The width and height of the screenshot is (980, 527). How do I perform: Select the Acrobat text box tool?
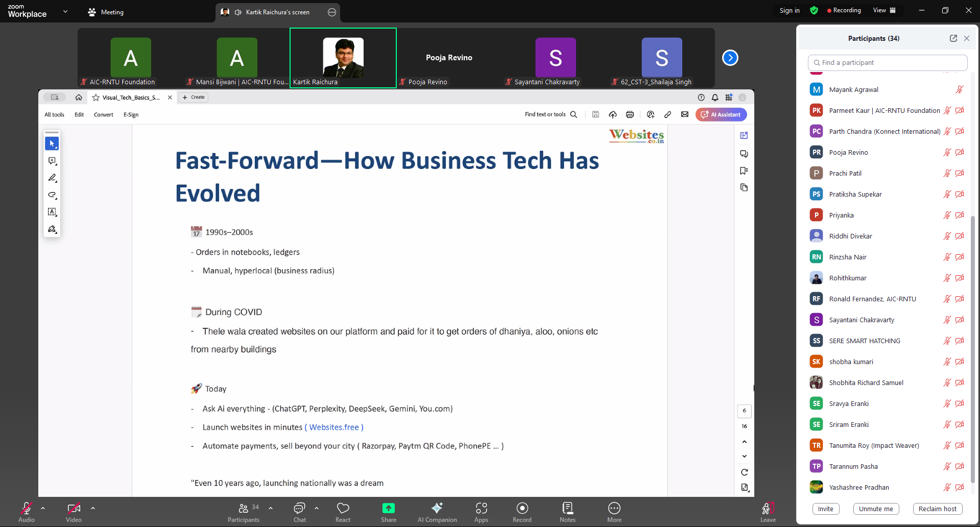pyautogui.click(x=52, y=212)
